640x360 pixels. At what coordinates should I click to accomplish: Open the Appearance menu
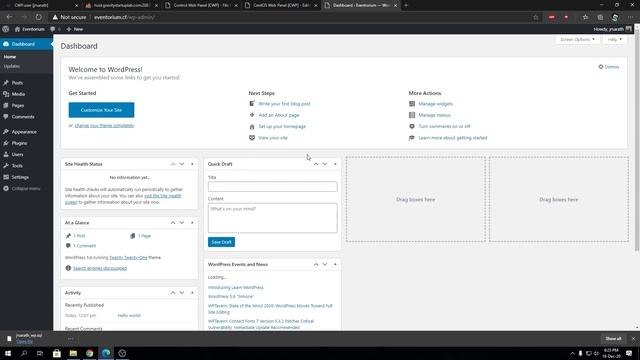[24, 132]
